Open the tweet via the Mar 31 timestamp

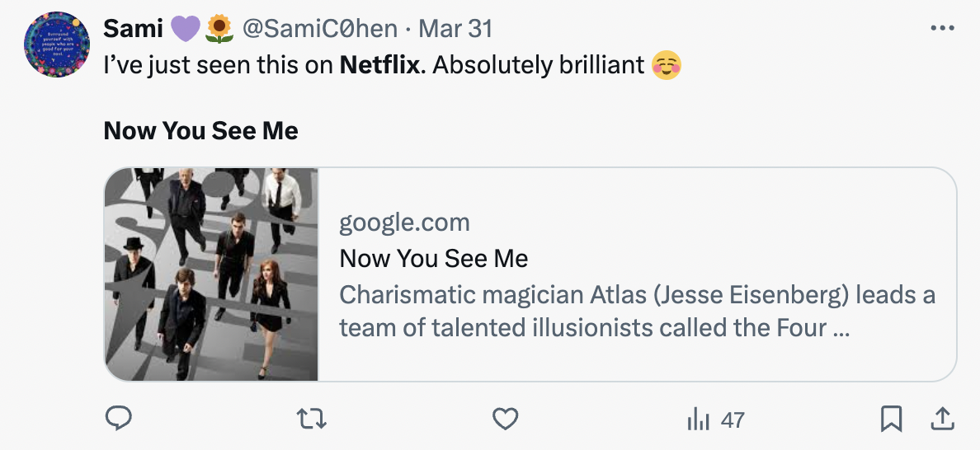point(455,29)
